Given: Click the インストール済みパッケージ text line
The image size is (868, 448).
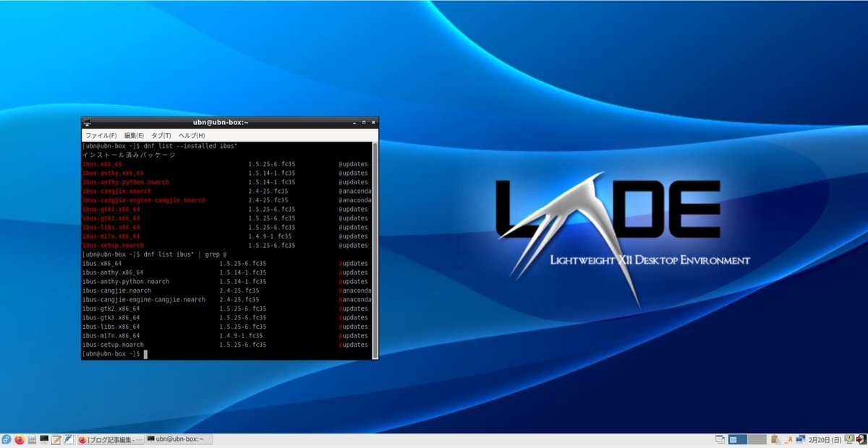Looking at the screenshot, I should [x=129, y=155].
